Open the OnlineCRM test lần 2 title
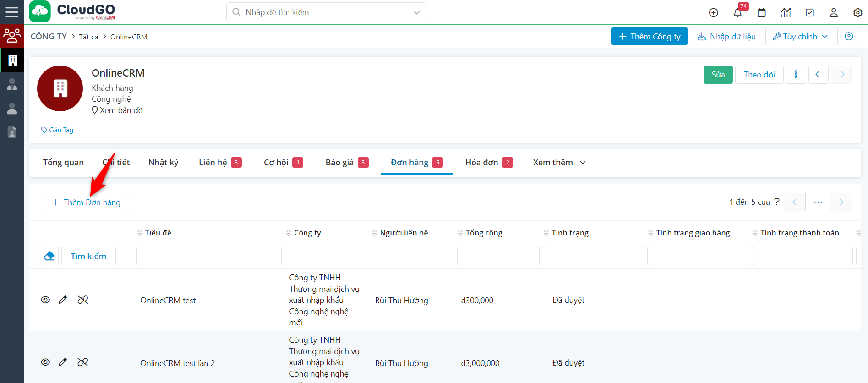Screen dimensions: 868x383 (178, 363)
